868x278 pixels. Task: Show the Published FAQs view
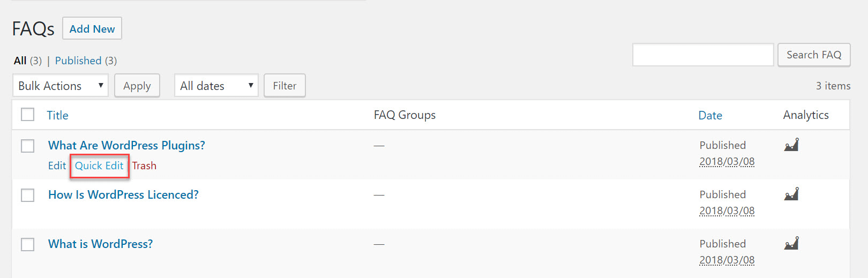pos(78,61)
